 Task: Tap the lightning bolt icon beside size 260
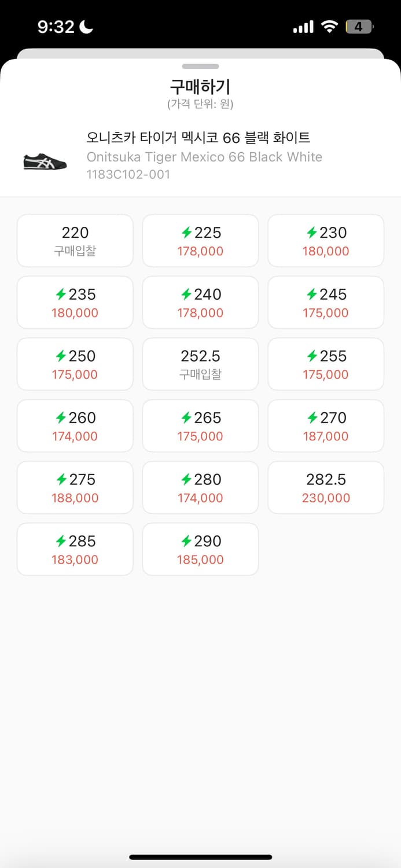(x=60, y=418)
